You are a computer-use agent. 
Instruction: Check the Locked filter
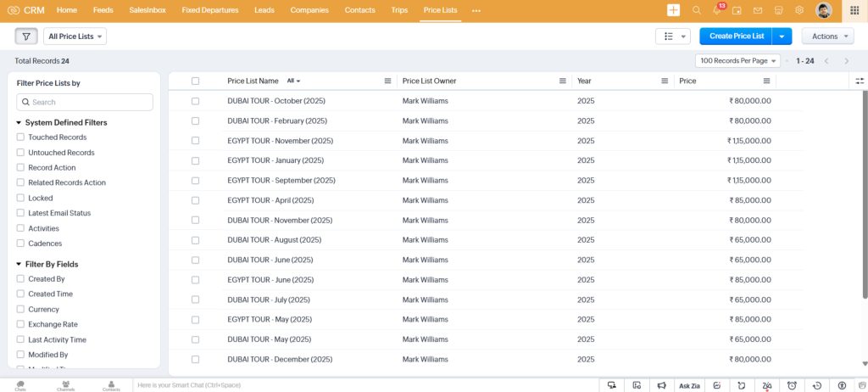[20, 198]
